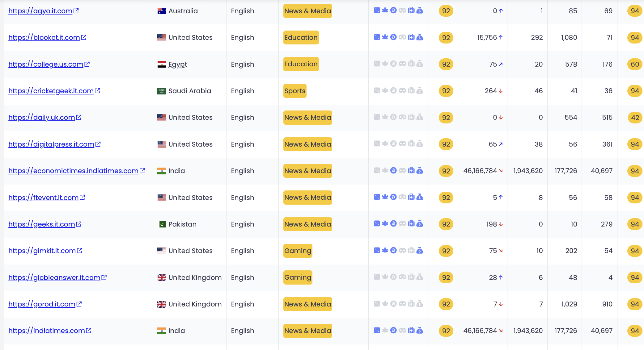
Task: Click the money bag icon in indiatimes.com row
Action: click(x=420, y=330)
